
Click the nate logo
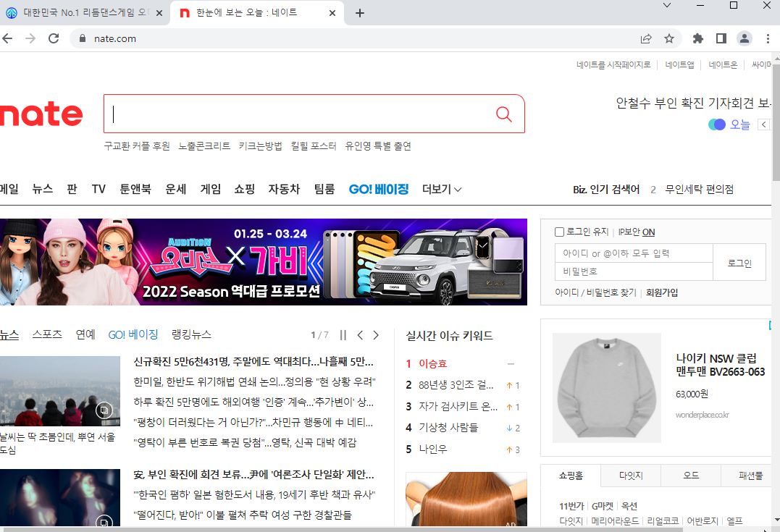[x=41, y=114]
